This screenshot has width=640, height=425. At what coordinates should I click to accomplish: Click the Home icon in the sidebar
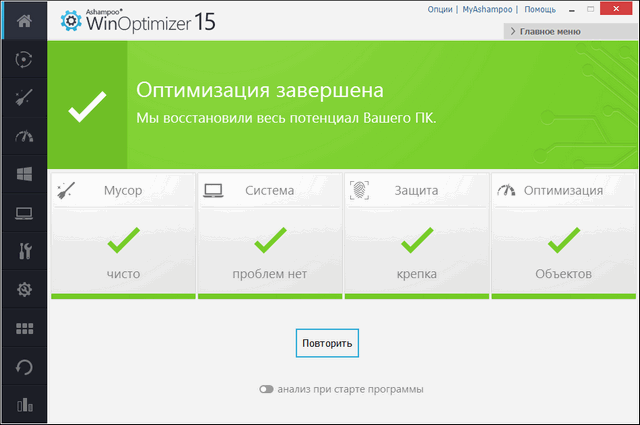coord(24,20)
